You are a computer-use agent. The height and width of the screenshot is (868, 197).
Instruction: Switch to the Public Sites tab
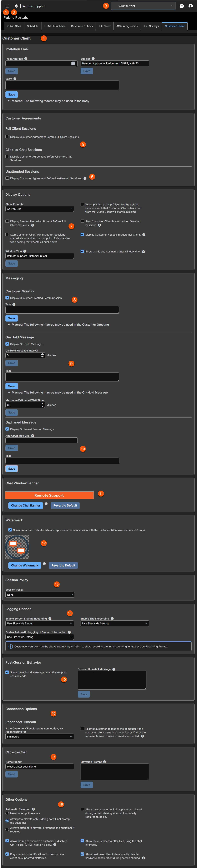pyautogui.click(x=14, y=26)
